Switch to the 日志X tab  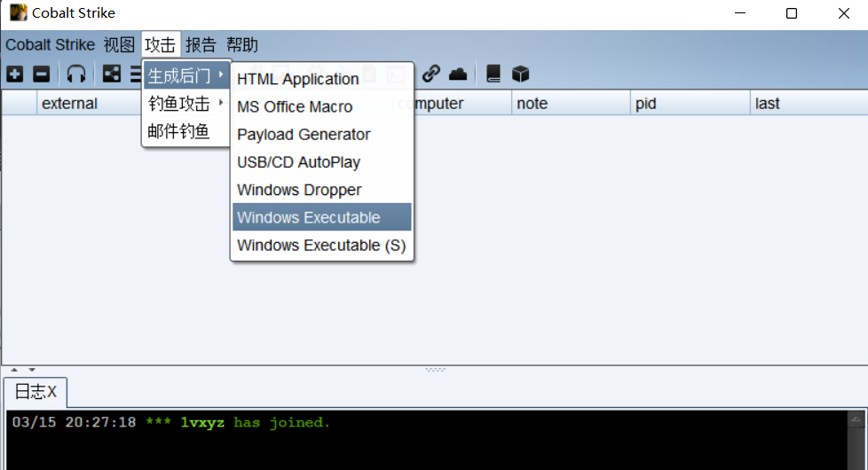[36, 392]
